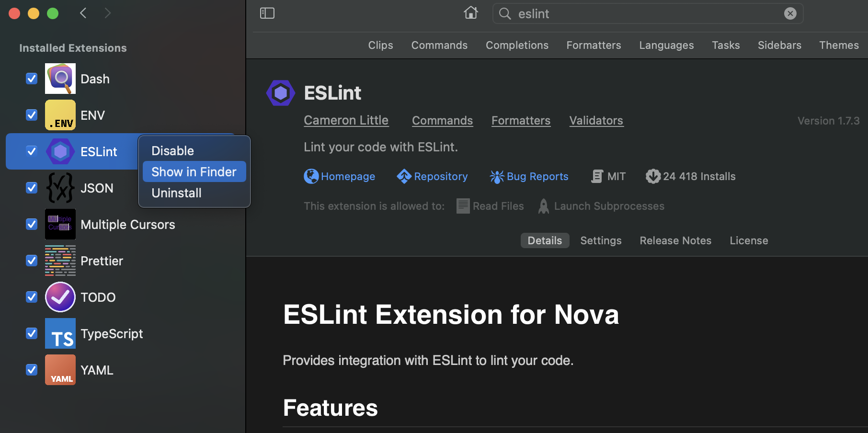Switch to the Themes tab

point(839,45)
